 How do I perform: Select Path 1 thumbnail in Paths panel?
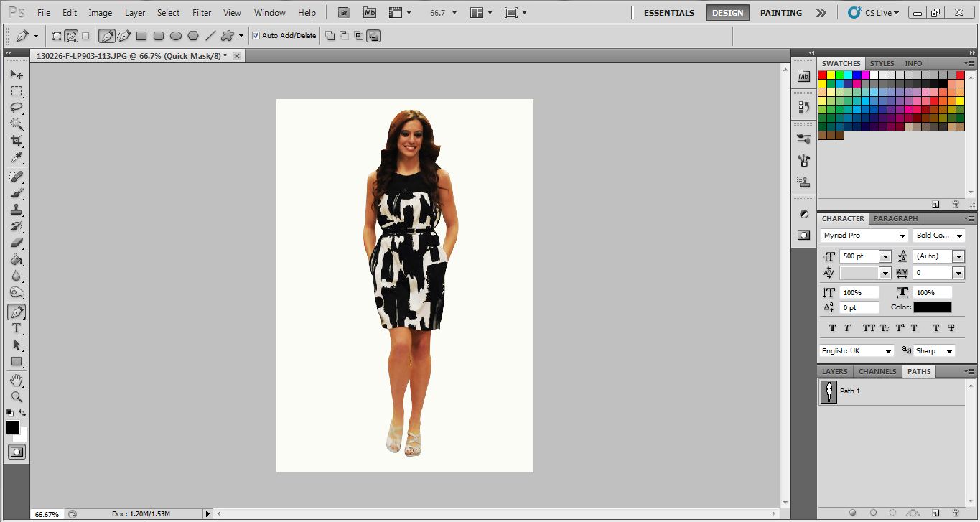click(829, 391)
